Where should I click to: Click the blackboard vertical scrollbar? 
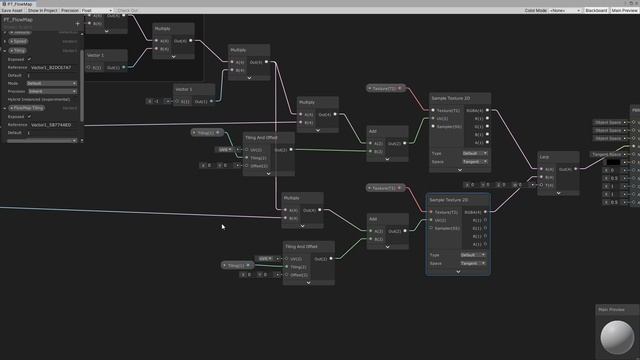coord(82,86)
